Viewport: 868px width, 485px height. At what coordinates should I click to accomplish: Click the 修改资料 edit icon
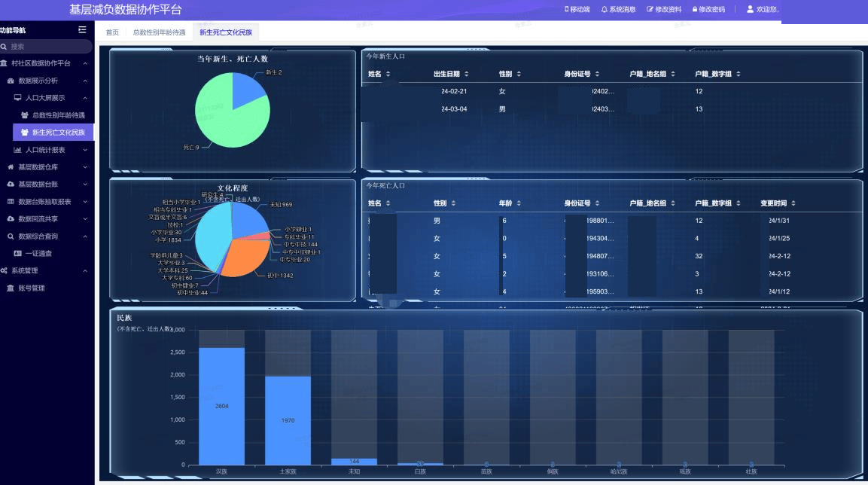650,10
